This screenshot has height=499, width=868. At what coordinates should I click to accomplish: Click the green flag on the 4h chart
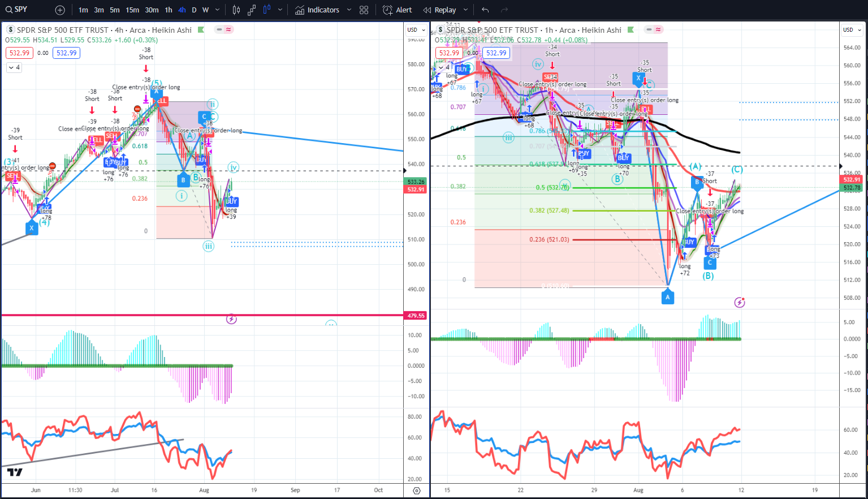201,30
